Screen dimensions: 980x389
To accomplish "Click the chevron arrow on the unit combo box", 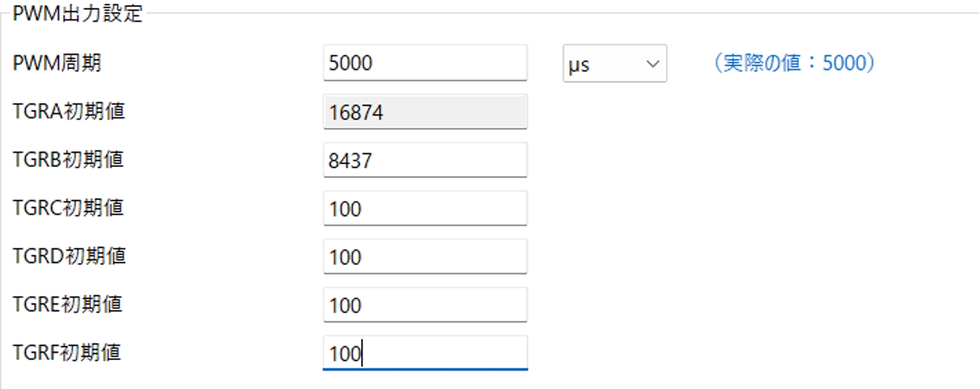I will point(652,64).
